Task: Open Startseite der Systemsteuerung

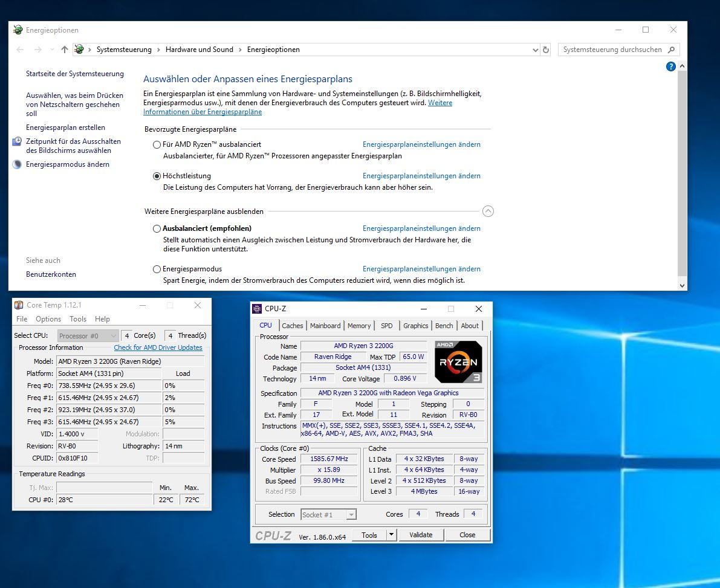Action: [x=75, y=74]
